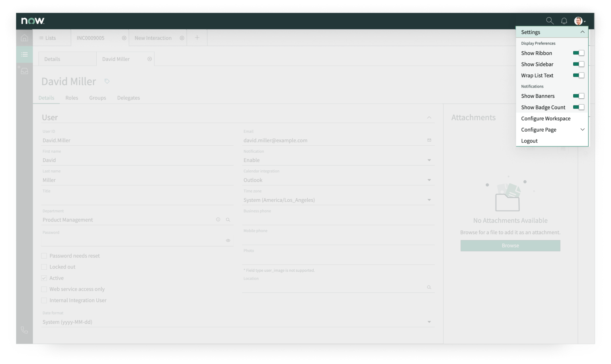The height and width of the screenshot is (364, 611).
Task: Click the Last name field
Action: 138,180
